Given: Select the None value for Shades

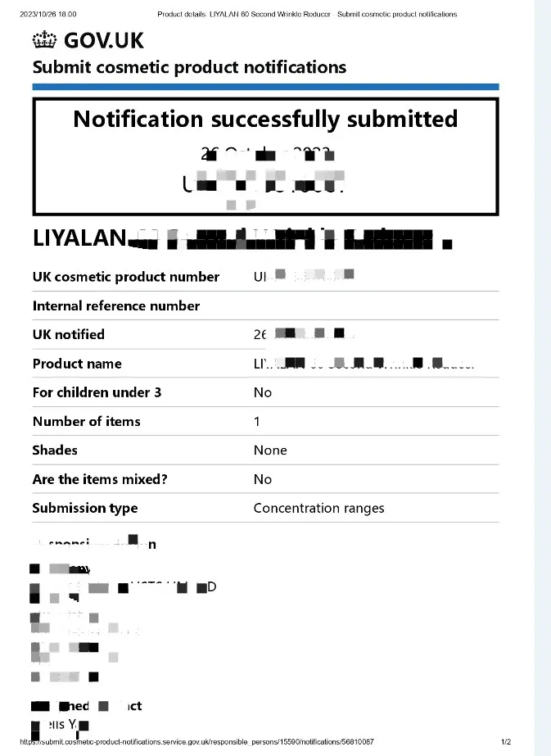Looking at the screenshot, I should pyautogui.click(x=270, y=450).
